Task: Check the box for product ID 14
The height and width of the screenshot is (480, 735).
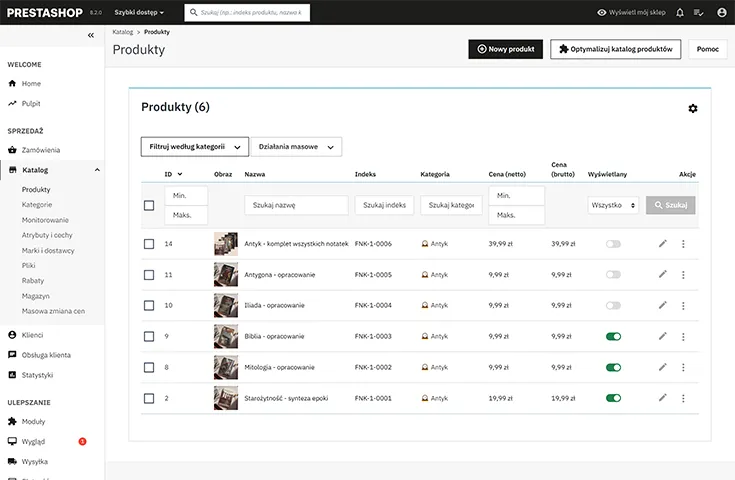Action: [149, 244]
